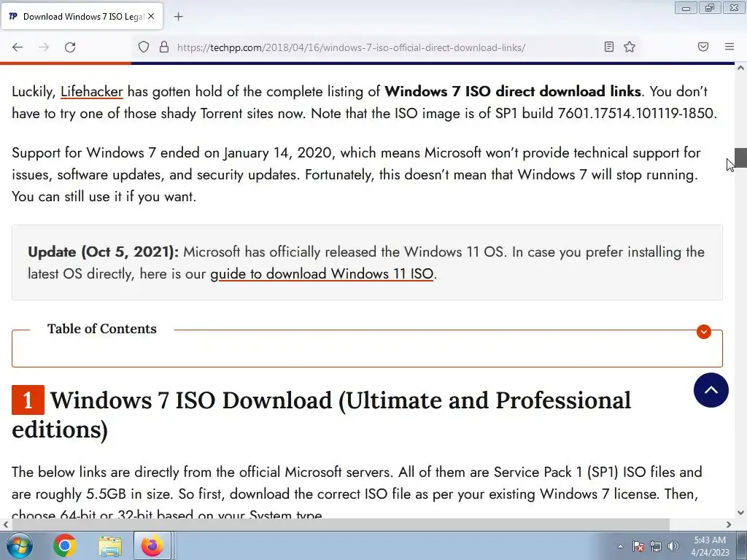This screenshot has width=747, height=560.
Task: Click the heading Windows 7 ISO Download
Action: pyautogui.click(x=321, y=414)
